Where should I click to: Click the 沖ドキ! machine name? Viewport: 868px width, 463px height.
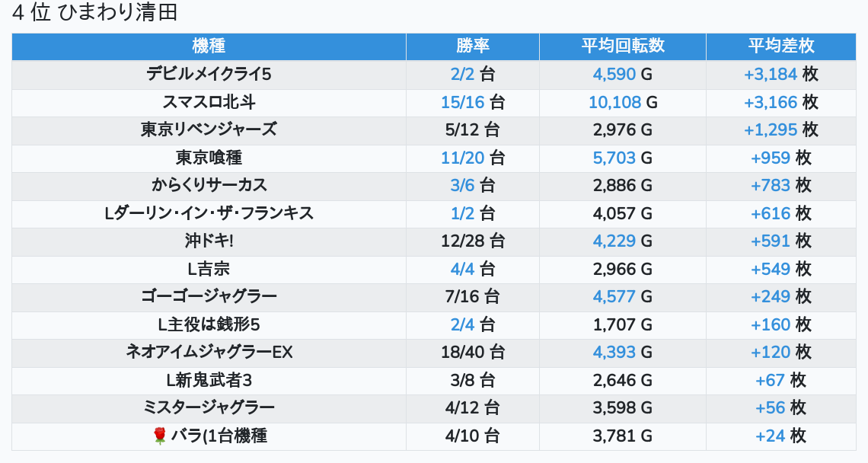click(x=209, y=241)
